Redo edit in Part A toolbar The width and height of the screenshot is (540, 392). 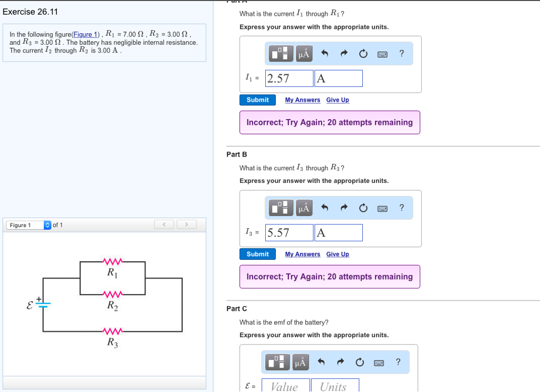(344, 53)
